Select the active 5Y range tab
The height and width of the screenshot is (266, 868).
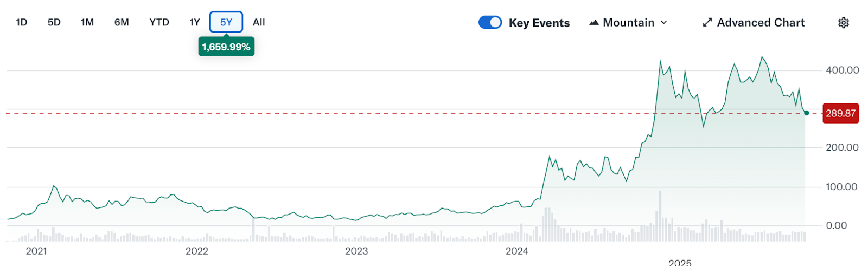pos(226,22)
